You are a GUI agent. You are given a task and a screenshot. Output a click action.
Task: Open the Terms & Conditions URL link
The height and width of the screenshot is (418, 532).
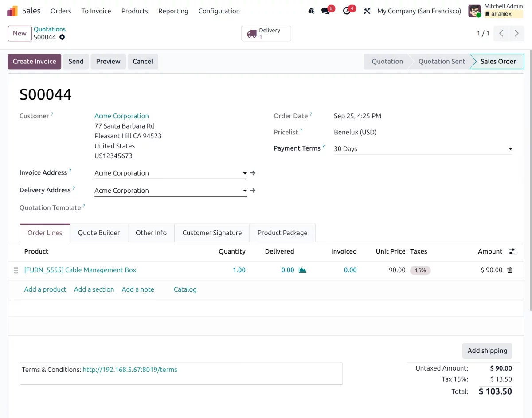(130, 370)
